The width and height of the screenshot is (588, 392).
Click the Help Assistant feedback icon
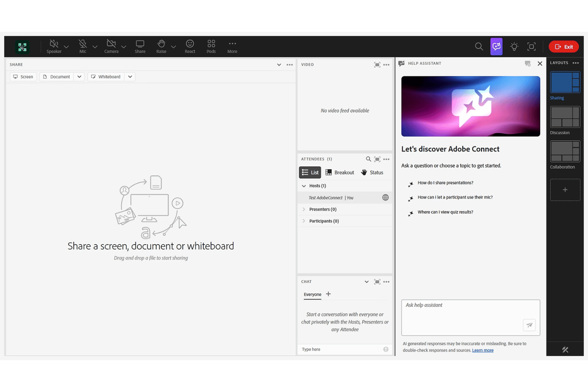[x=528, y=64]
